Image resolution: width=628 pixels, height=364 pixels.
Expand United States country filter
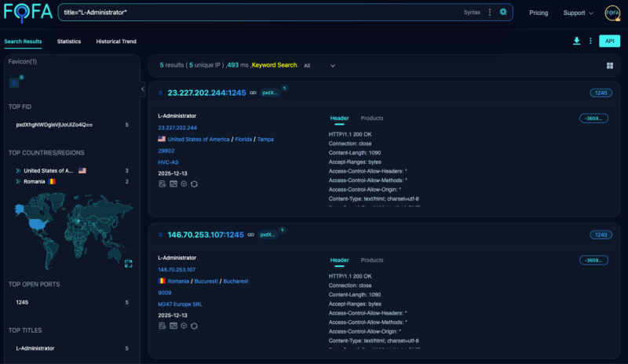click(17, 170)
